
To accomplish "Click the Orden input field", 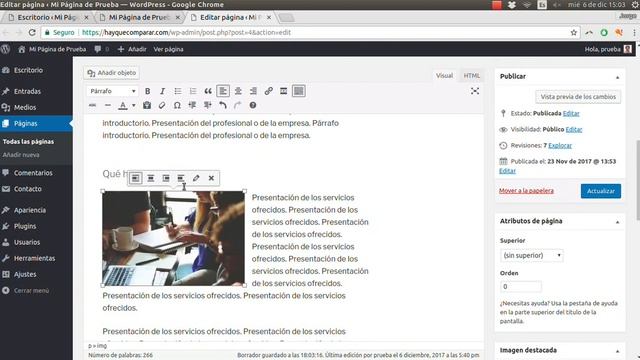I will pos(520,287).
